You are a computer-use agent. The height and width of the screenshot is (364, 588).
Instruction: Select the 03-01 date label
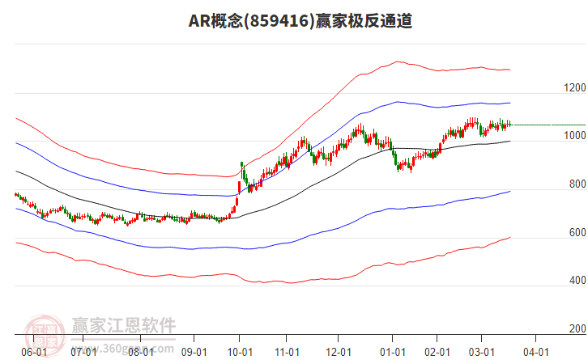pyautogui.click(x=482, y=353)
